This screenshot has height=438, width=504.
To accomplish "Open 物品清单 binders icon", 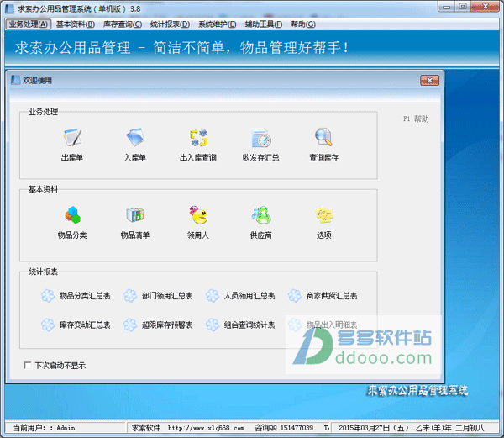I will pyautogui.click(x=135, y=215).
